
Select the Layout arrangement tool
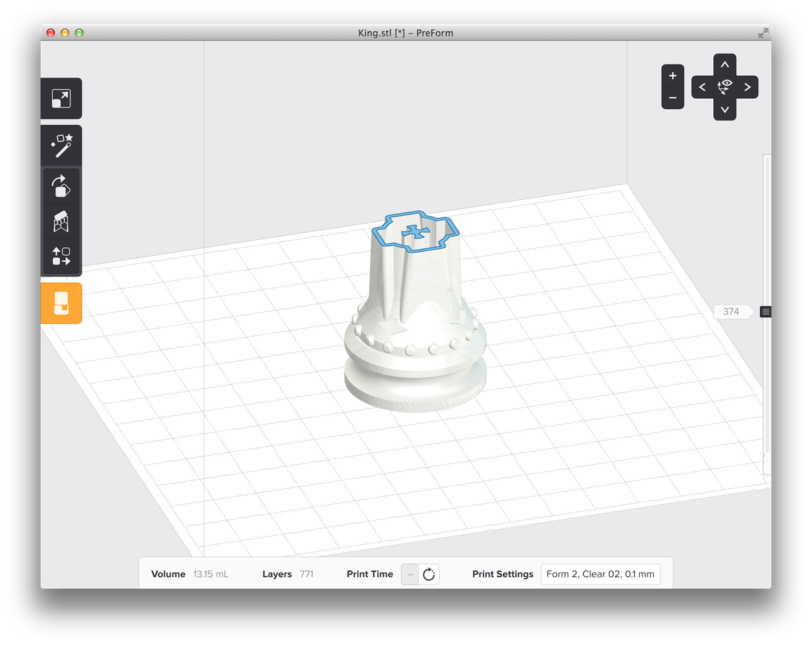coord(61,256)
